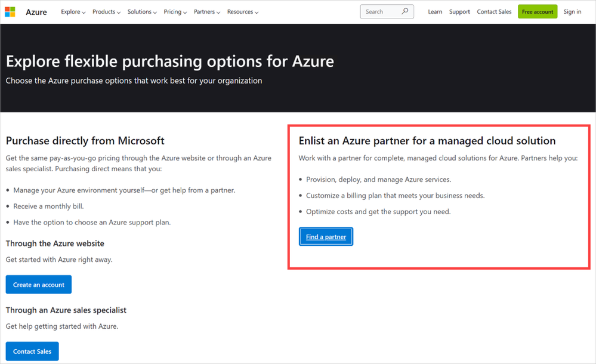Go to the Learn page
The width and height of the screenshot is (596, 364).
(x=435, y=12)
